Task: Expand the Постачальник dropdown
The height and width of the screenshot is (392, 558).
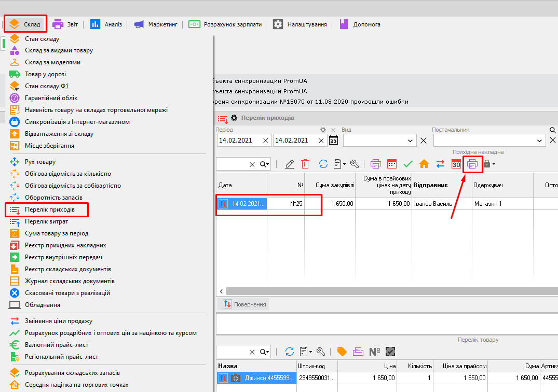Action: [538, 141]
